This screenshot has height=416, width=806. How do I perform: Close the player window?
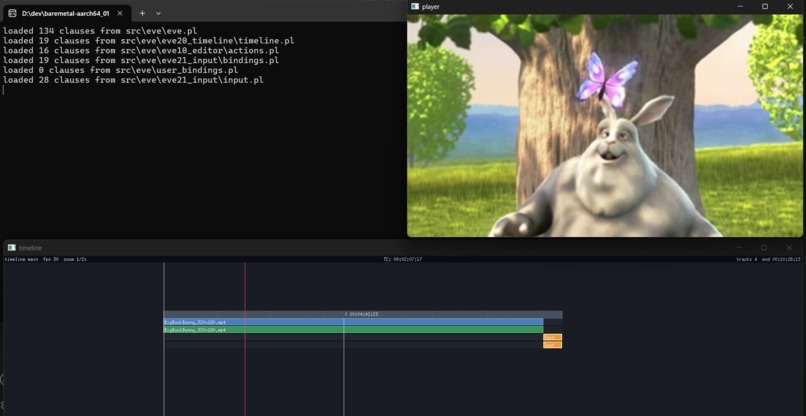790,6
